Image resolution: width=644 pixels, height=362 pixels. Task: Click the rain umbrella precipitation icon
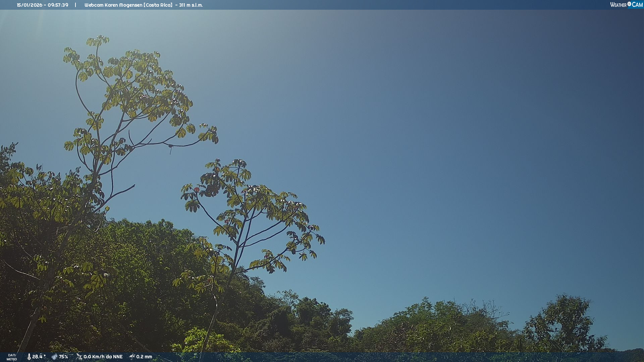(x=132, y=357)
